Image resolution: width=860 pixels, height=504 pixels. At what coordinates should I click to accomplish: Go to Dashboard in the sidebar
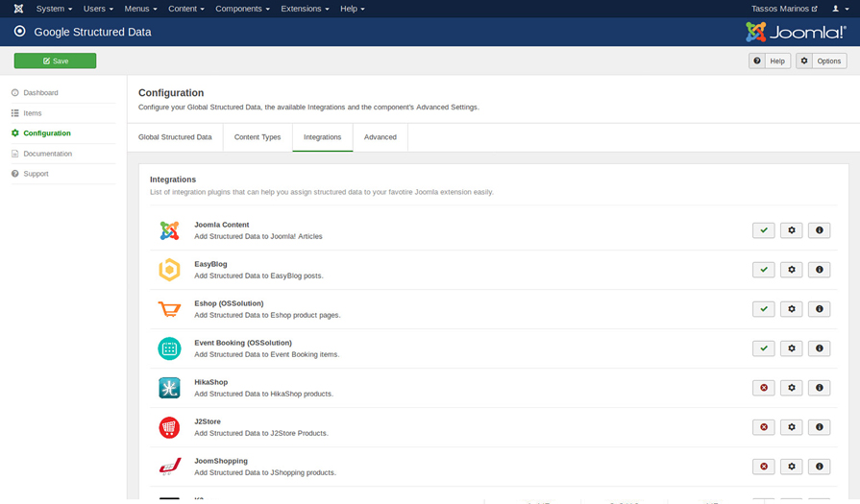[x=40, y=93]
